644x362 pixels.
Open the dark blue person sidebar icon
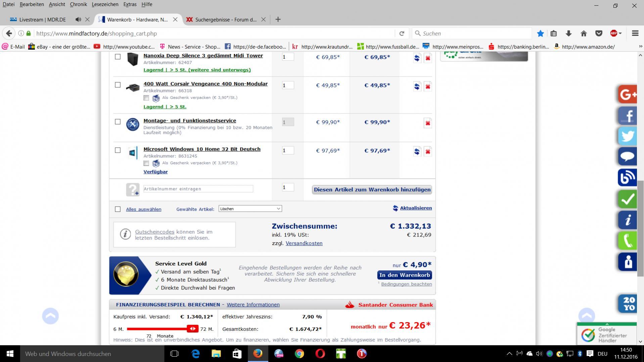628,261
